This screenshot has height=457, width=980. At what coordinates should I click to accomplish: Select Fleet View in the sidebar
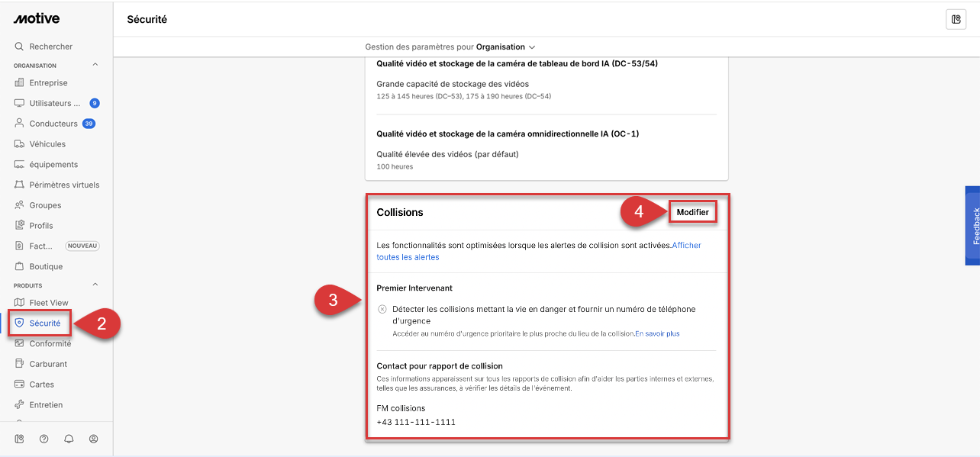[49, 303]
